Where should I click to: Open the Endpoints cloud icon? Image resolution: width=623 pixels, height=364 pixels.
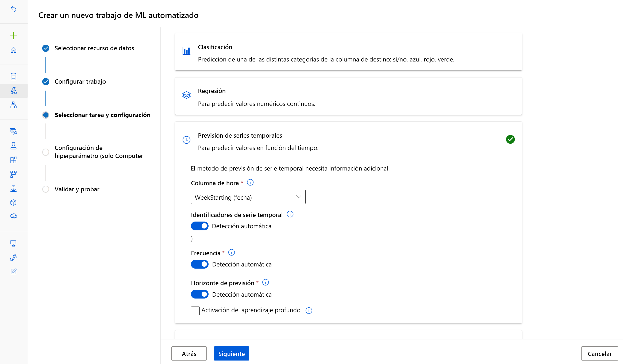click(x=13, y=216)
